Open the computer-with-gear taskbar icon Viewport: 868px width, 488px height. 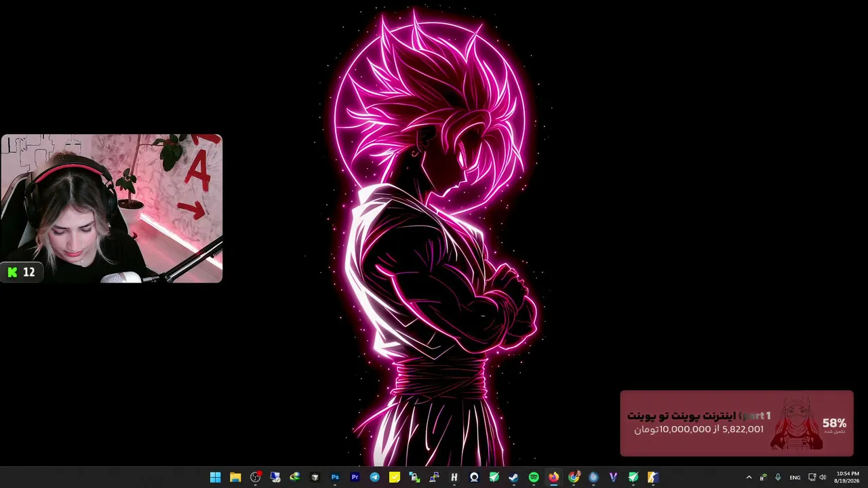click(275, 477)
